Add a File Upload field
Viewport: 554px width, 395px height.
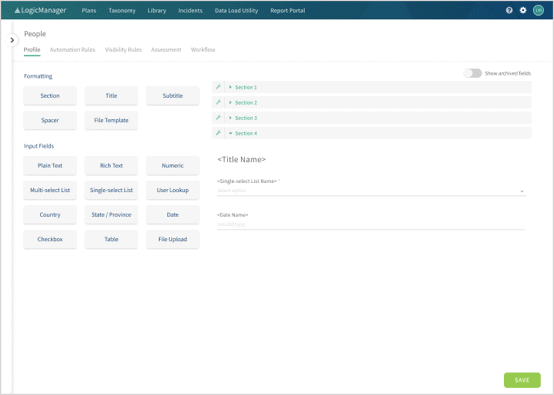(172, 239)
